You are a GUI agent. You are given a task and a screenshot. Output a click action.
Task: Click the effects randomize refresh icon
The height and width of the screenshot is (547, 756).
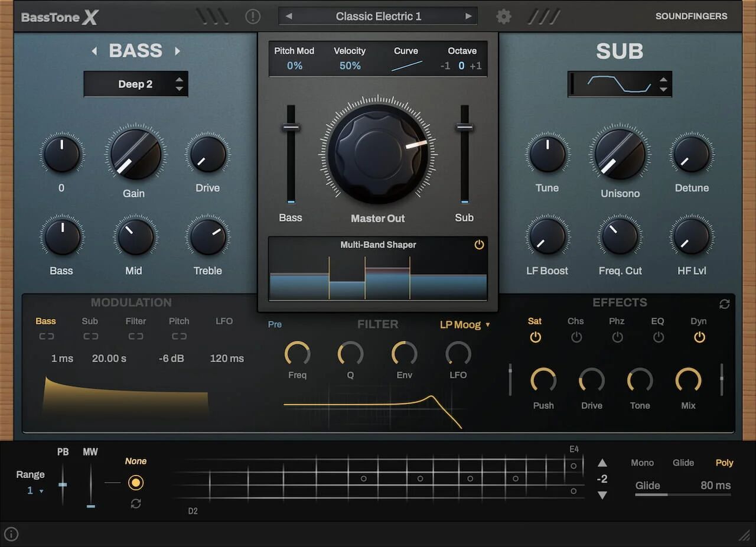(x=725, y=304)
